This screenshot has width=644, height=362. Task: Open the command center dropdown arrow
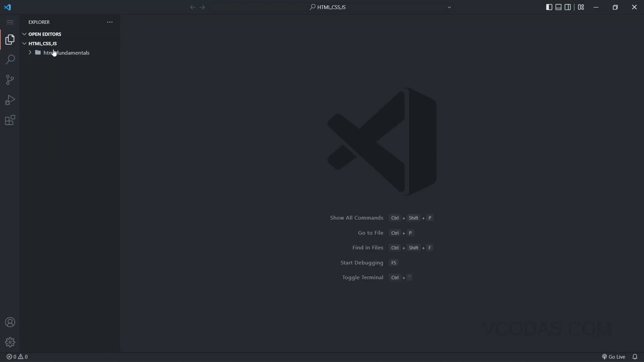pyautogui.click(x=449, y=7)
